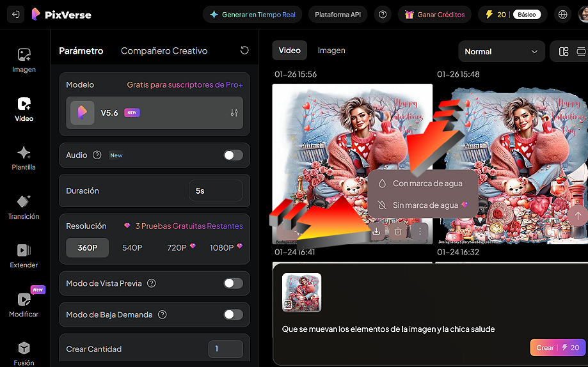Select the 540P resolution option

click(132, 247)
